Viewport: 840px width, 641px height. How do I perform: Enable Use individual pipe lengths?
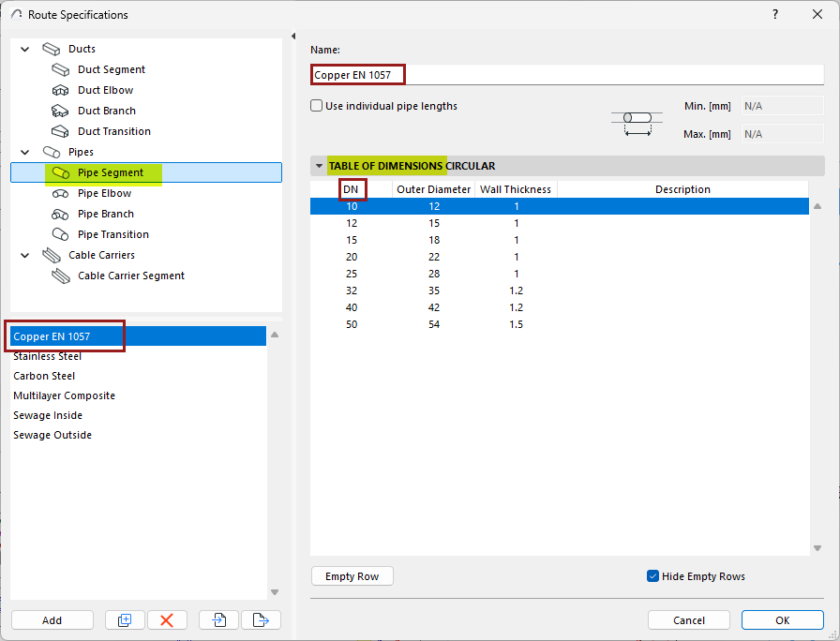[x=317, y=106]
